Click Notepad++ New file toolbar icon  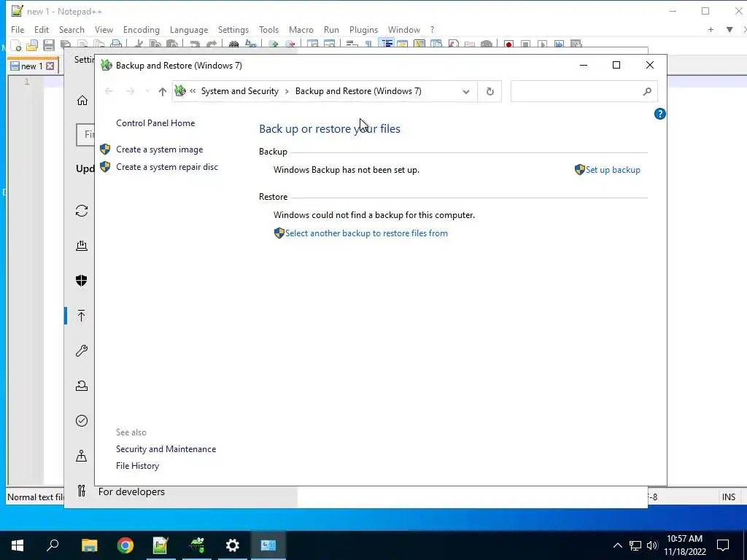(16, 45)
